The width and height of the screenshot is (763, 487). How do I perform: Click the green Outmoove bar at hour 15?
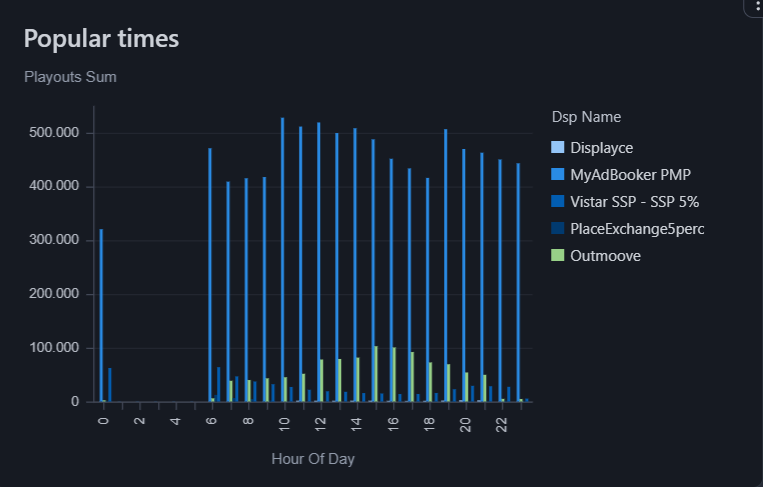point(376,374)
